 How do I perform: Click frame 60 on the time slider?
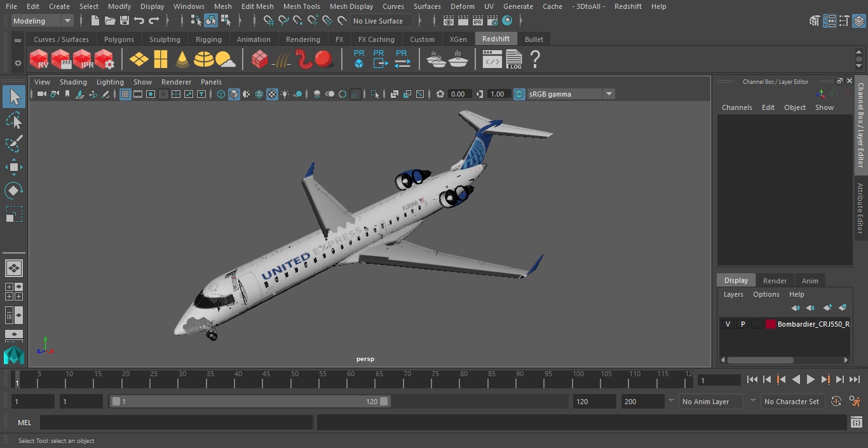(351, 379)
